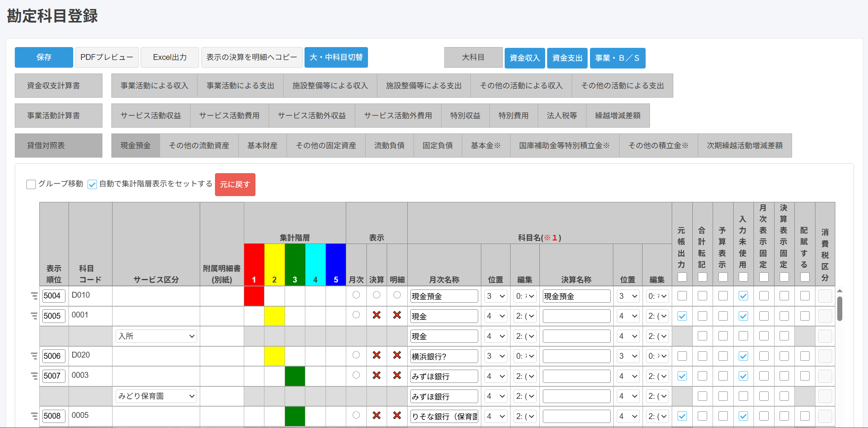This screenshot has height=428, width=868.
Task: Click 貸借対照表 section button
Action: pyautogui.click(x=58, y=146)
